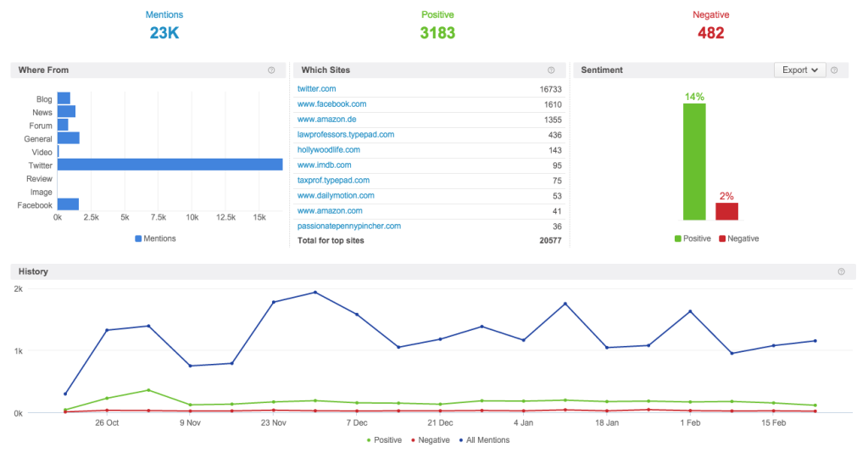Toggle Negative legend item in Sentiment chart
The width and height of the screenshot is (868, 464).
(738, 238)
